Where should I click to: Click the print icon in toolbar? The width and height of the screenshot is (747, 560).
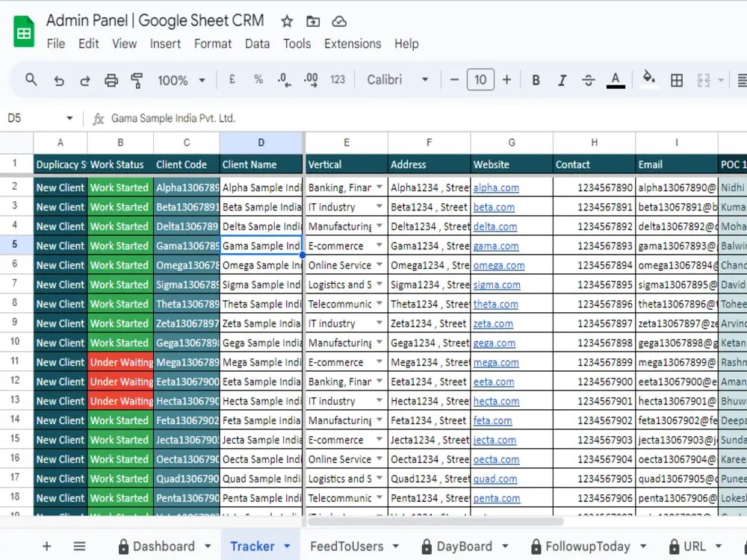(x=111, y=80)
